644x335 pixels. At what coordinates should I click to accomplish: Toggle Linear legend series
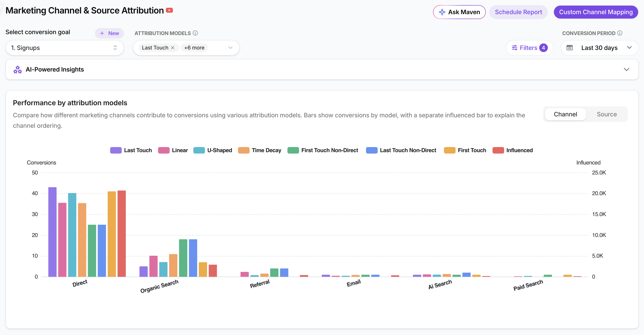tap(173, 150)
